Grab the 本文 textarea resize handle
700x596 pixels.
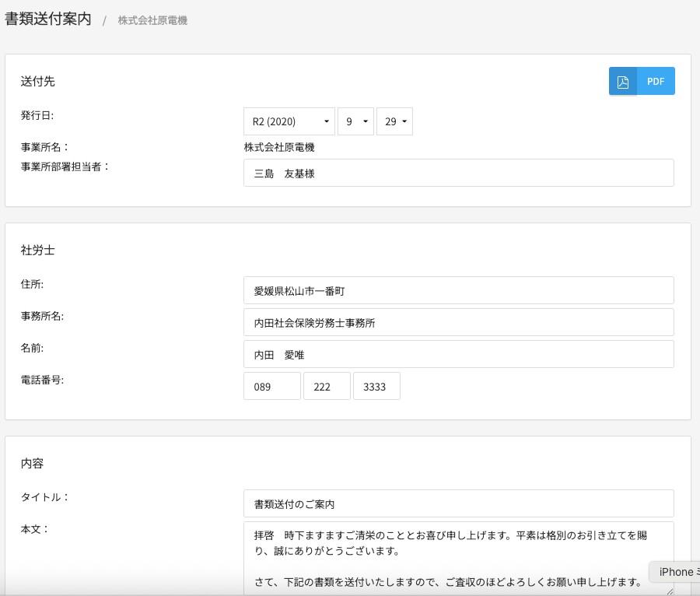click(670, 591)
